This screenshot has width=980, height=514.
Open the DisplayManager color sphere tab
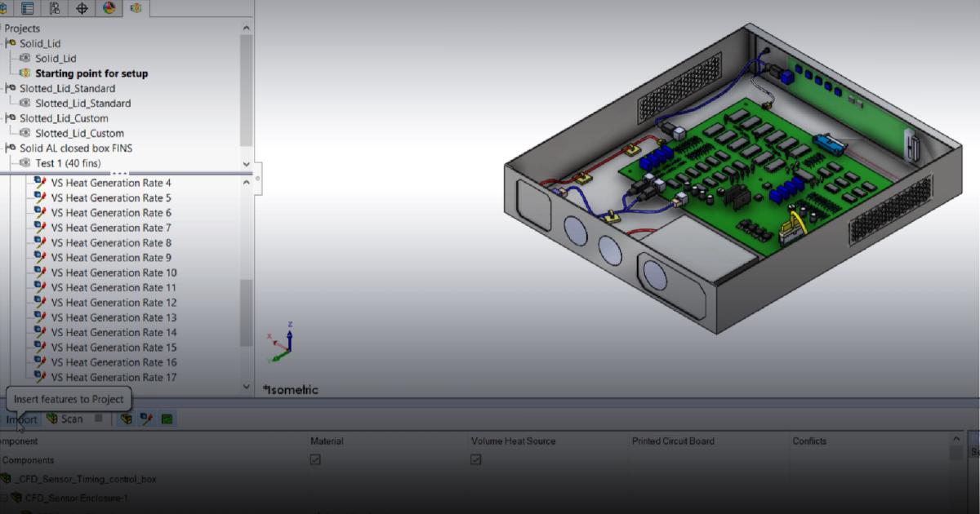click(x=109, y=8)
